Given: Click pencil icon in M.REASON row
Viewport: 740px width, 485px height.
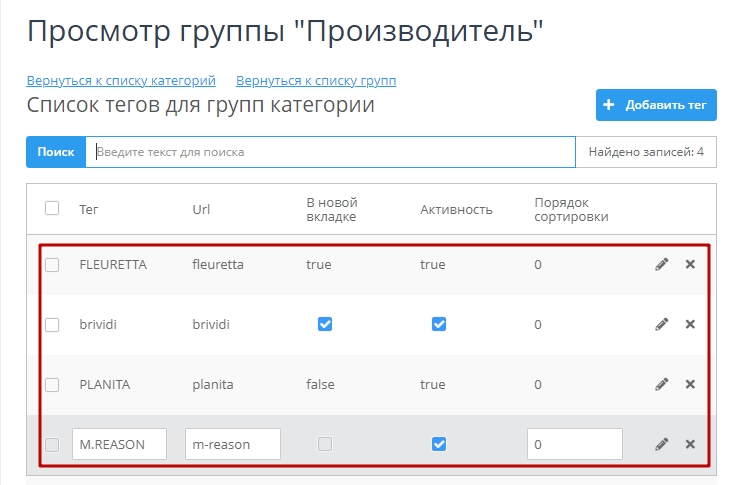Looking at the screenshot, I should point(661,444).
